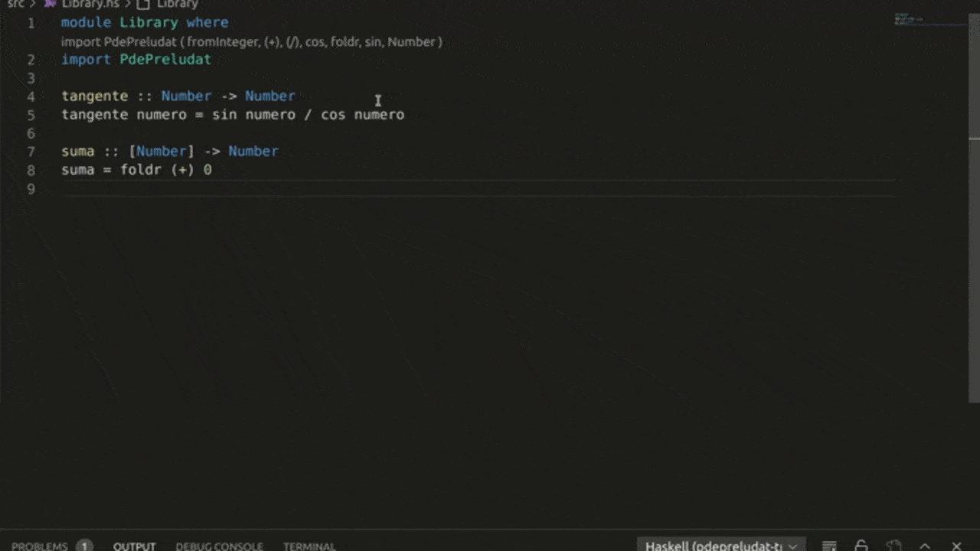Screen dimensions: 980x551
Task: Toggle the output scroll lock icon
Action: (x=861, y=545)
